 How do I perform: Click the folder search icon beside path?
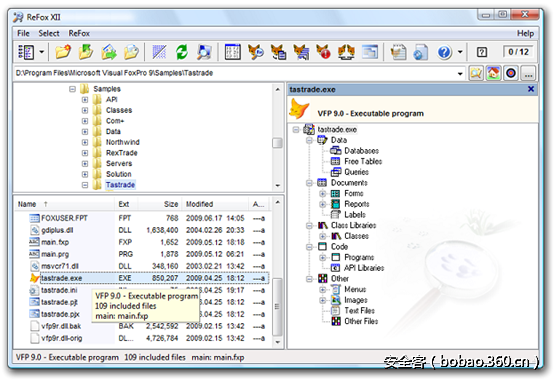tap(476, 73)
